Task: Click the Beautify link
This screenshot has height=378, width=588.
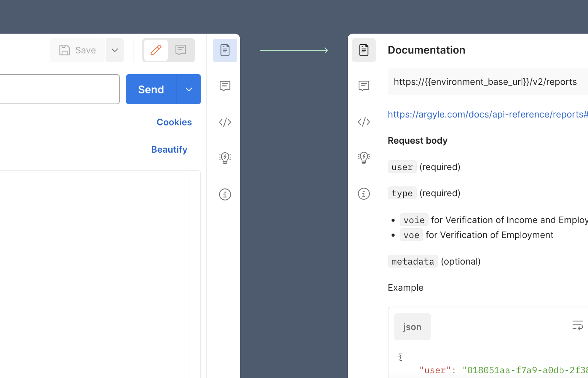Action: (x=169, y=149)
